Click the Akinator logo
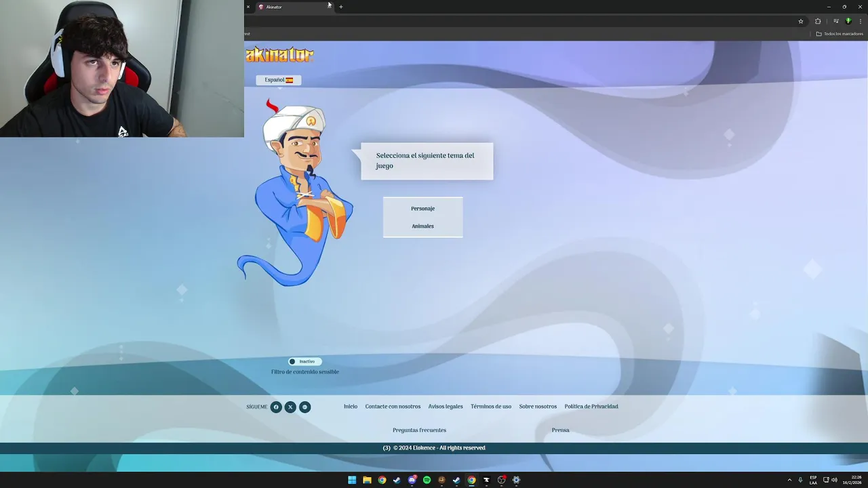Screen dimensions: 868x488 tap(279, 55)
